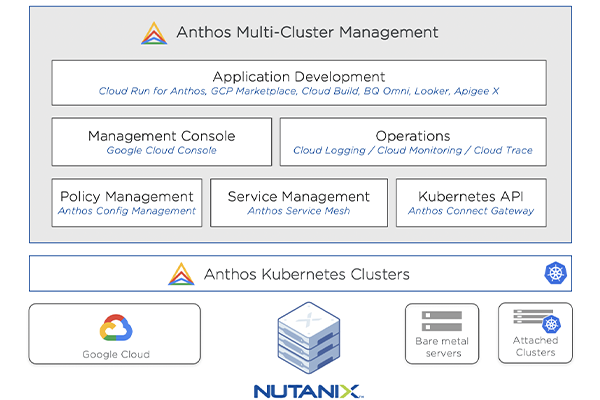Click the Nutanix stacked server icon
Viewport: 600px width, 400px height.
click(x=307, y=338)
